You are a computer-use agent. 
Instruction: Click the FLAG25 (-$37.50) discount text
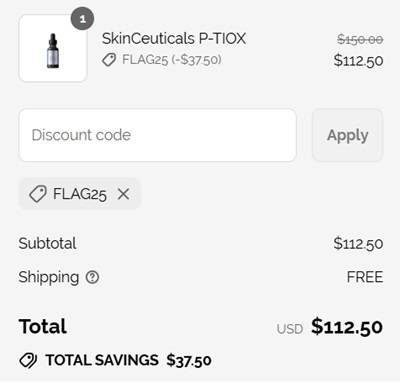pos(172,60)
